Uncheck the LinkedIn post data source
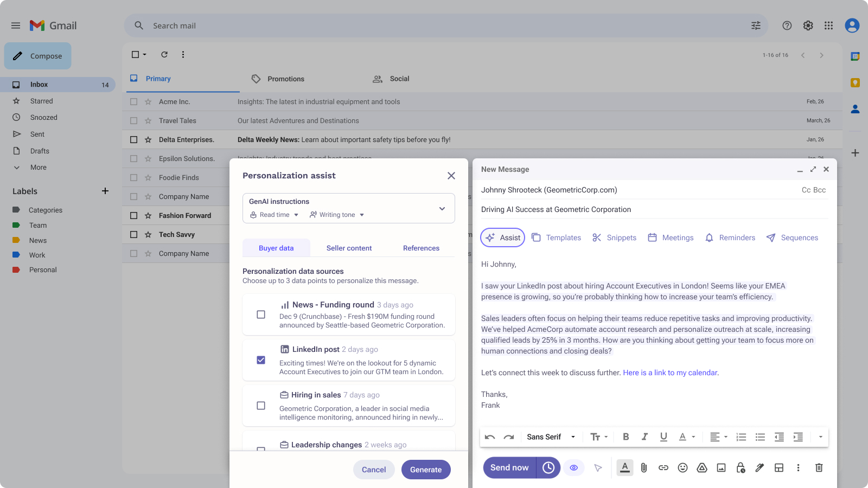Viewport: 868px width, 488px height. (261, 360)
